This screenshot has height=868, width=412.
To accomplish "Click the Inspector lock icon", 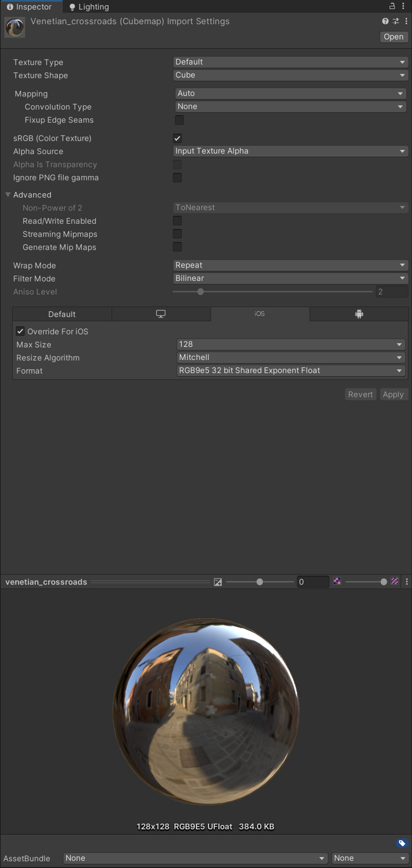I will (x=392, y=6).
